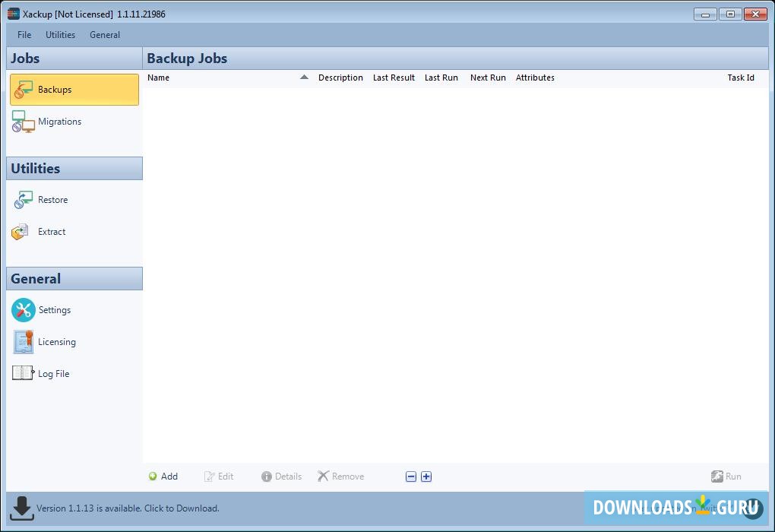Screen dimensions: 775x532
Task: Select the Backups icon in Jobs
Action: pyautogui.click(x=24, y=90)
